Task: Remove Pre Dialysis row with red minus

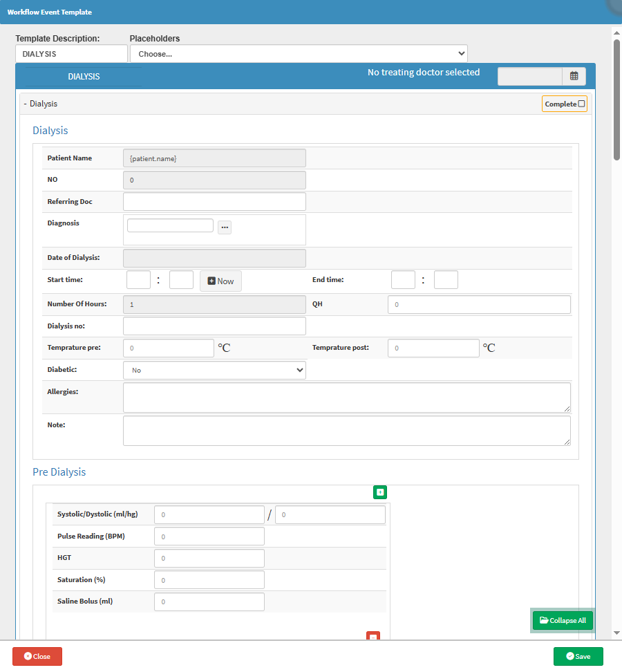Action: [373, 636]
